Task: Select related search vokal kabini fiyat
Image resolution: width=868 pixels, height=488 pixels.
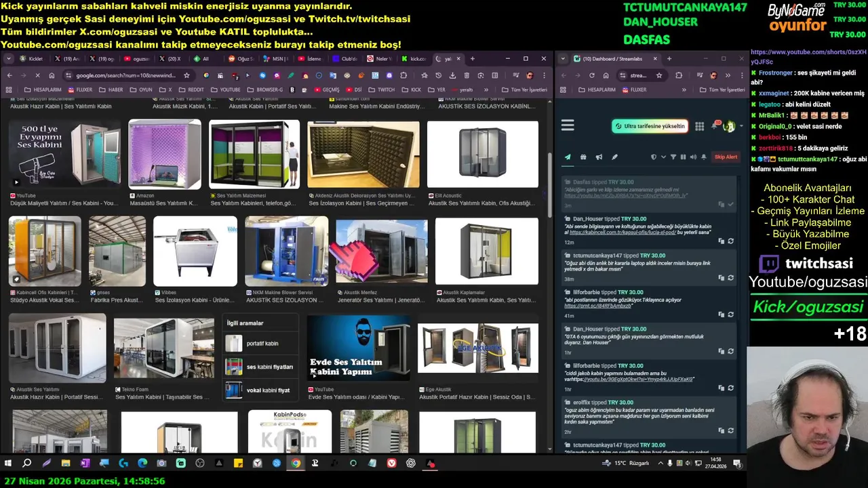Action: (x=261, y=390)
